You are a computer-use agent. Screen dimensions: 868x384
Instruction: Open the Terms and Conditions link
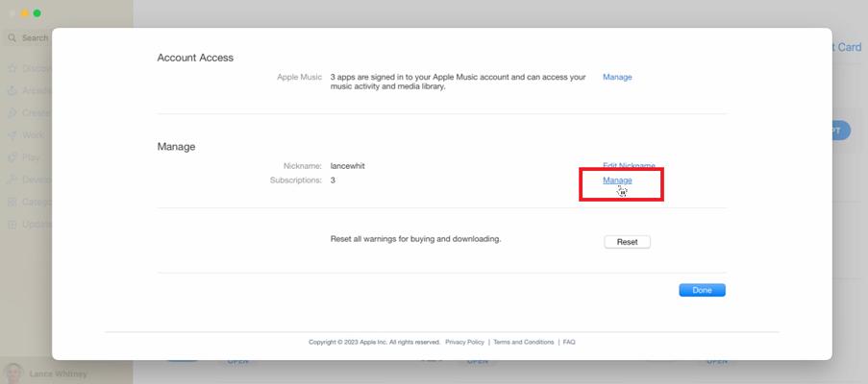pos(523,342)
